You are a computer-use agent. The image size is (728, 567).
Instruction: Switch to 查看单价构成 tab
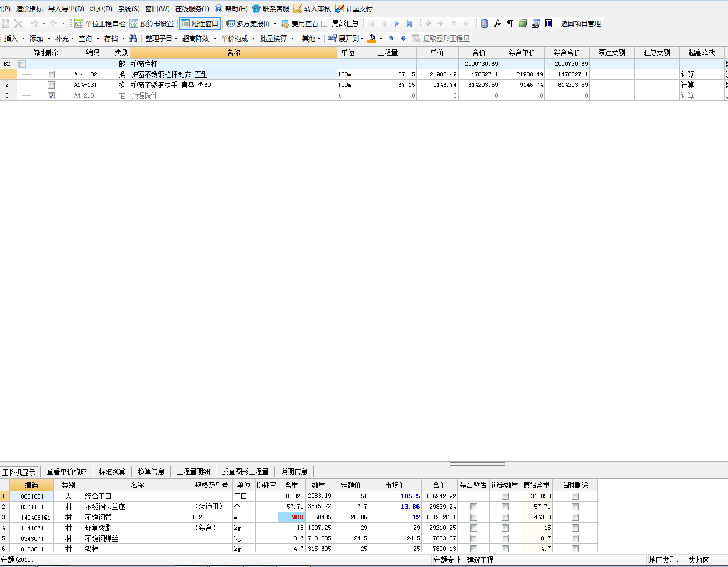tap(67, 472)
